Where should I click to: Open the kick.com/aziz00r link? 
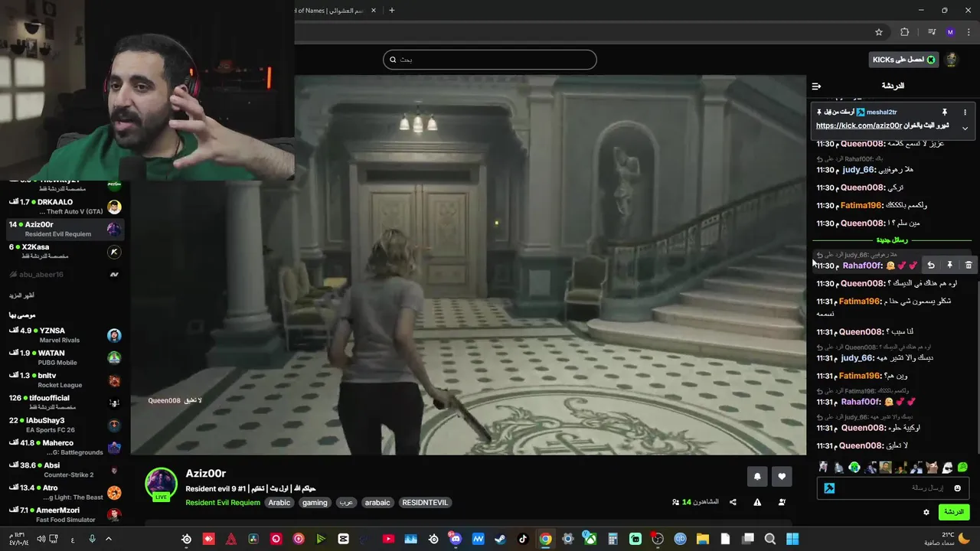click(859, 126)
